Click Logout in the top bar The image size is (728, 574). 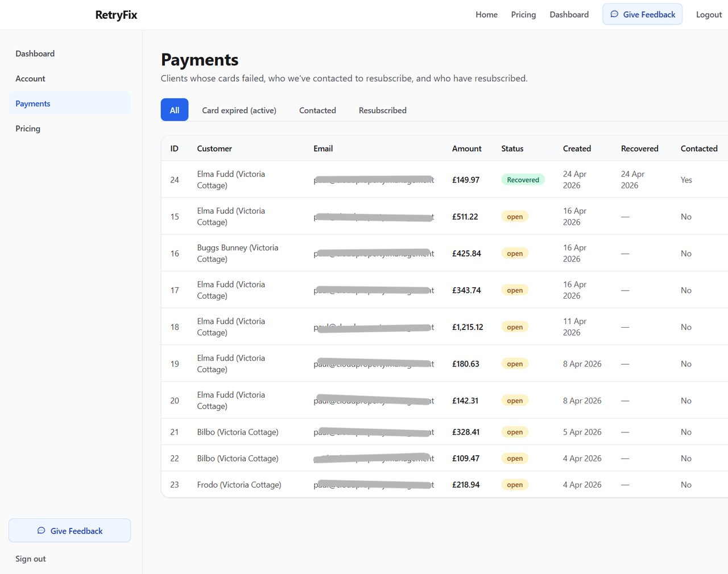coord(709,15)
